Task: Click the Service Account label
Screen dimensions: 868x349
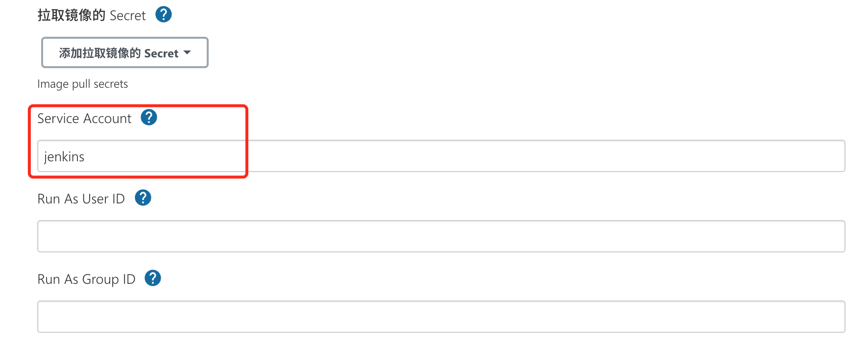Action: 84,119
